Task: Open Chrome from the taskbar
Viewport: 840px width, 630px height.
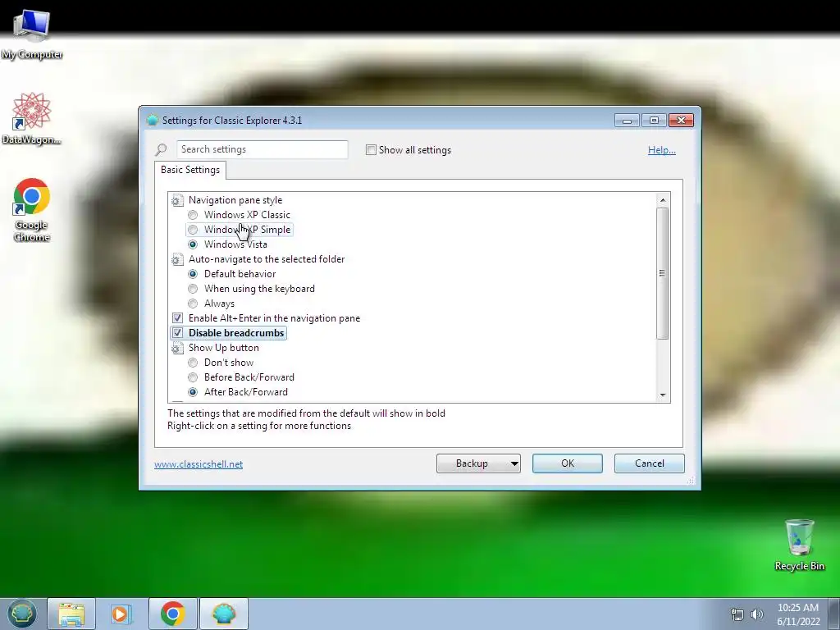Action: (172, 614)
